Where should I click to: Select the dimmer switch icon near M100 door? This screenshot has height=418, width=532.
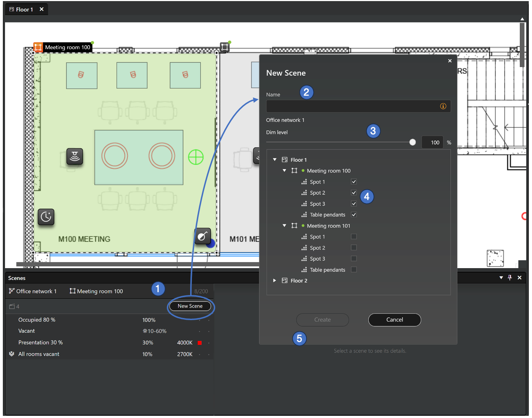tap(202, 236)
